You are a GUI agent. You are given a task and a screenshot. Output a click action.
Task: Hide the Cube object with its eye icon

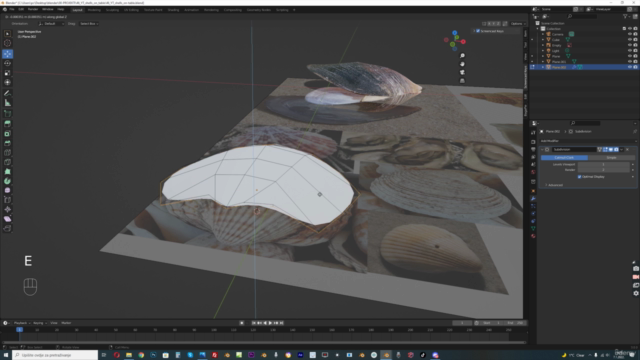[629, 40]
